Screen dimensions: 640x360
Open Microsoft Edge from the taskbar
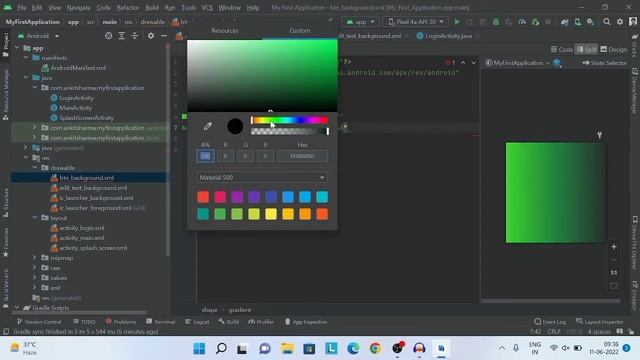[353, 348]
